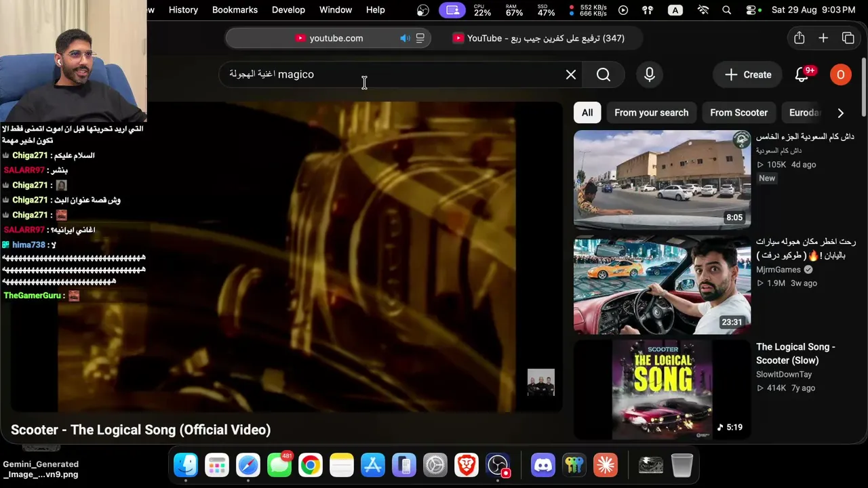Select the All filter chip
The image size is (868, 488).
point(587,113)
